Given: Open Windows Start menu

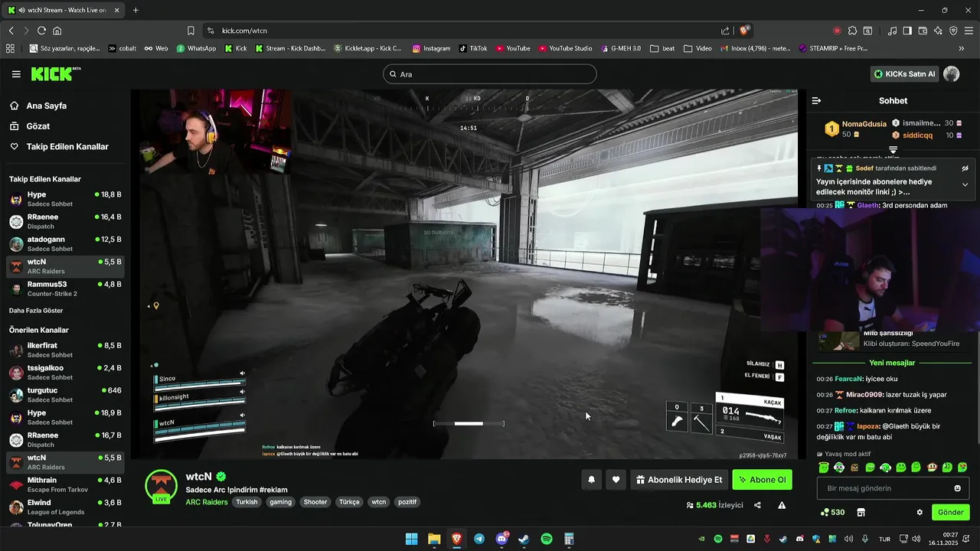Looking at the screenshot, I should (x=411, y=539).
